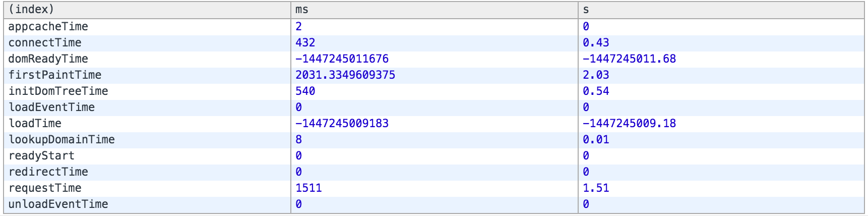Select the redirectTime row label
Viewport: 868px width, 216px height.
tap(48, 172)
